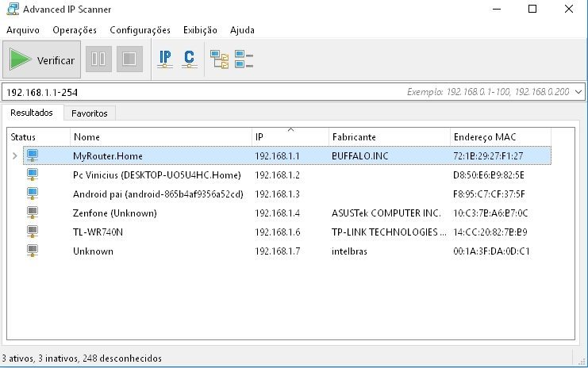Click the TL-WR740N device status icon
The height and width of the screenshot is (368, 588).
click(33, 232)
